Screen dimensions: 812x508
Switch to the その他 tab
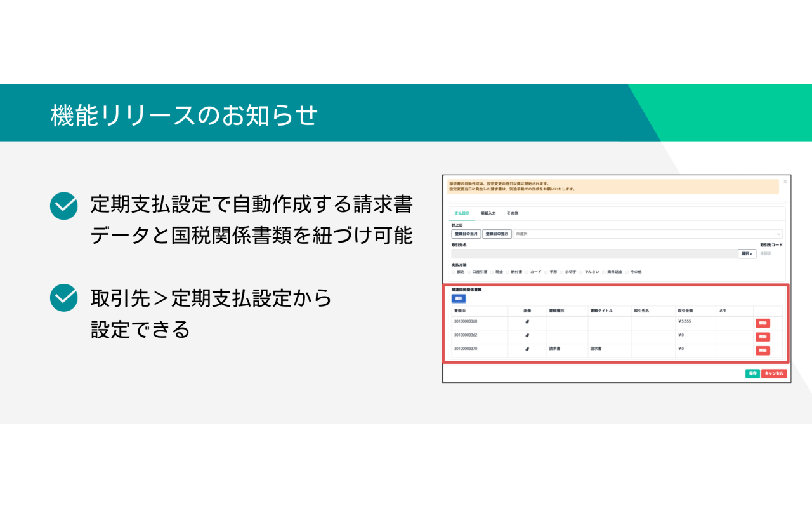click(x=513, y=213)
